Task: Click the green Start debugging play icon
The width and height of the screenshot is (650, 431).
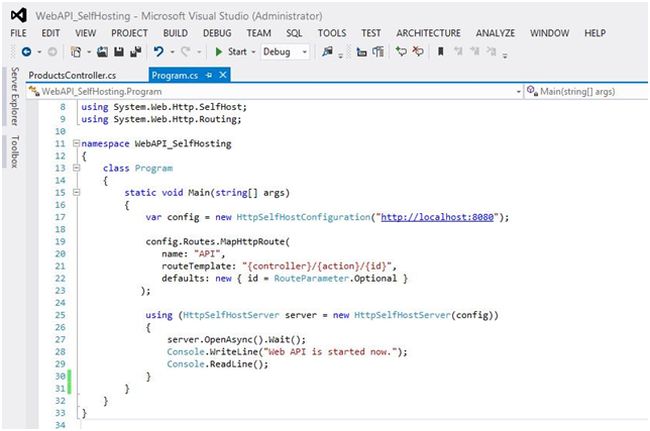Action: (x=218, y=52)
